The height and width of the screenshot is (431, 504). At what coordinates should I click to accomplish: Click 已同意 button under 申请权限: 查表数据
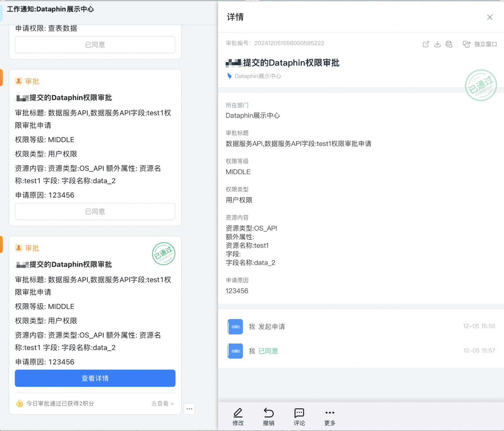[95, 45]
